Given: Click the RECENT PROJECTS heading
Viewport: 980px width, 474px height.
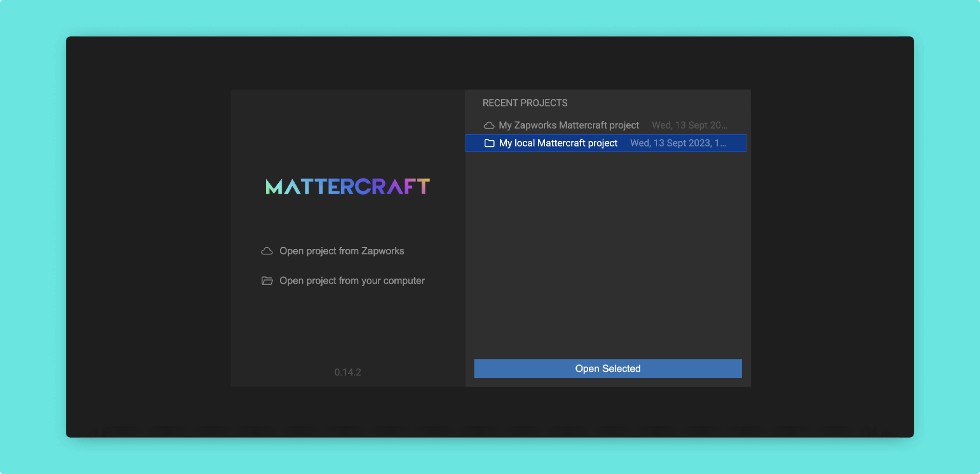Looking at the screenshot, I should point(525,103).
